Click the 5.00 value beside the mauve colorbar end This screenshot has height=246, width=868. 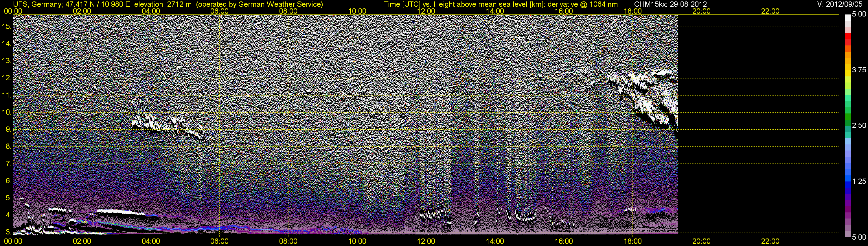[x=859, y=237]
